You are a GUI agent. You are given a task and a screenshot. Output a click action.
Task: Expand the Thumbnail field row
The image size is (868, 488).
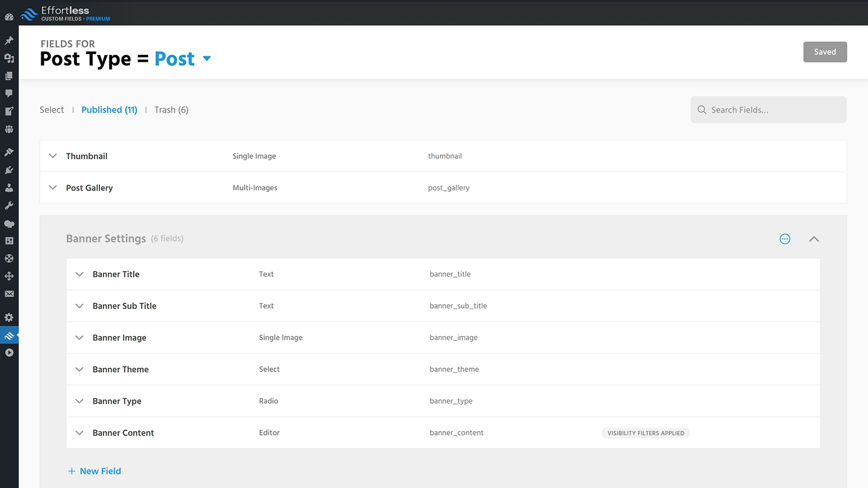pos(53,156)
